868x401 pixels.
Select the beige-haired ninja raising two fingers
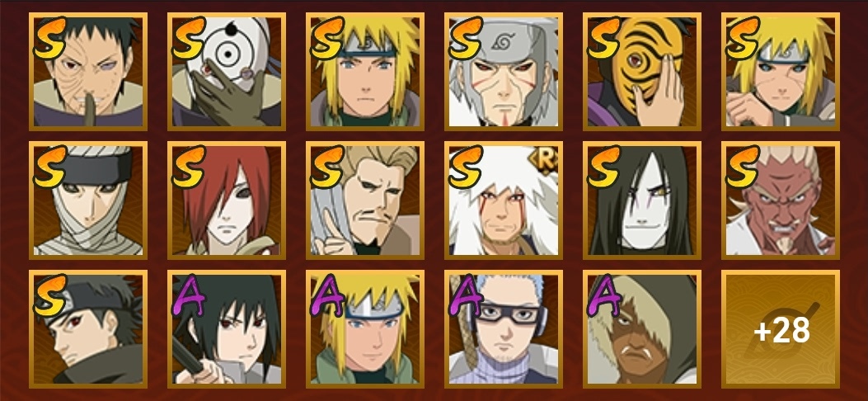click(x=365, y=200)
